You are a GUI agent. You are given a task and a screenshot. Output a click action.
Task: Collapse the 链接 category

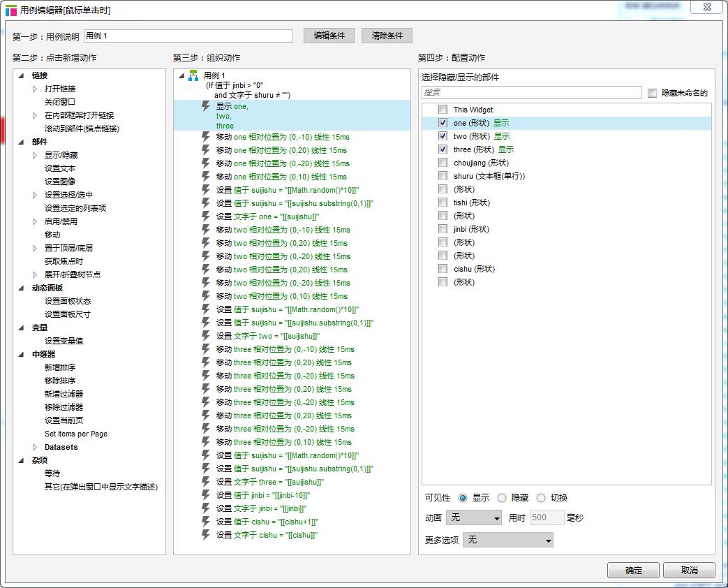[21, 75]
